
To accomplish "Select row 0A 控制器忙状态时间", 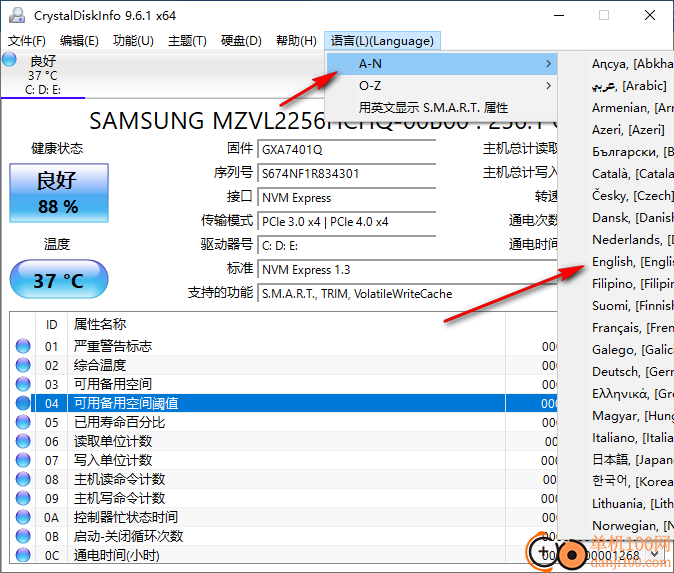I will click(284, 518).
